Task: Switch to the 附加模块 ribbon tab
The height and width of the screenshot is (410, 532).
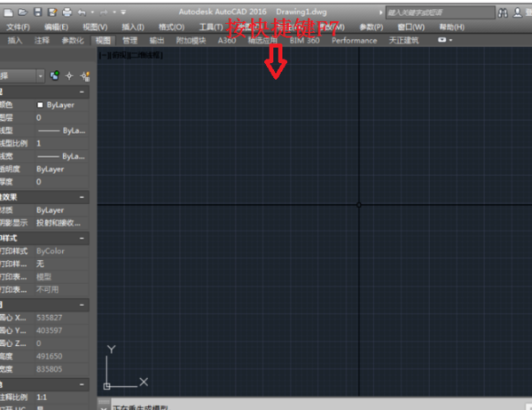Action: point(191,41)
